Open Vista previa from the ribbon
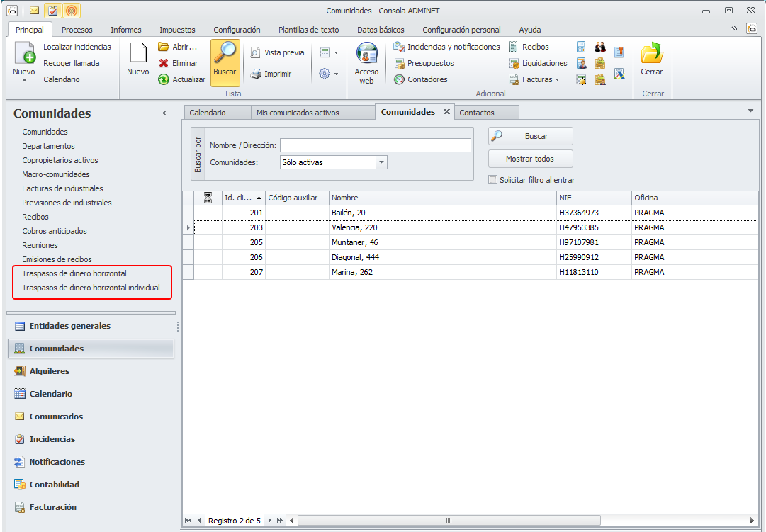Screen dimensions: 766x532 [256, 52]
